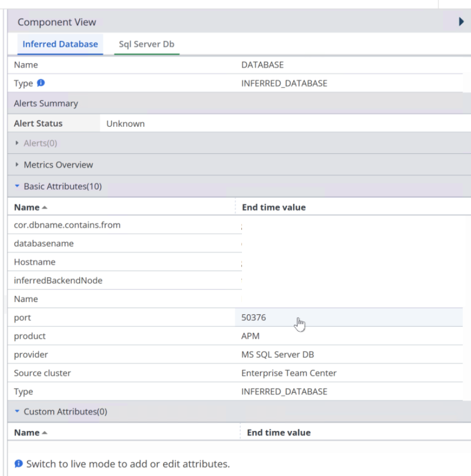Collapse Component View with the right arrow
The height and width of the screenshot is (476, 471).
[x=461, y=22]
